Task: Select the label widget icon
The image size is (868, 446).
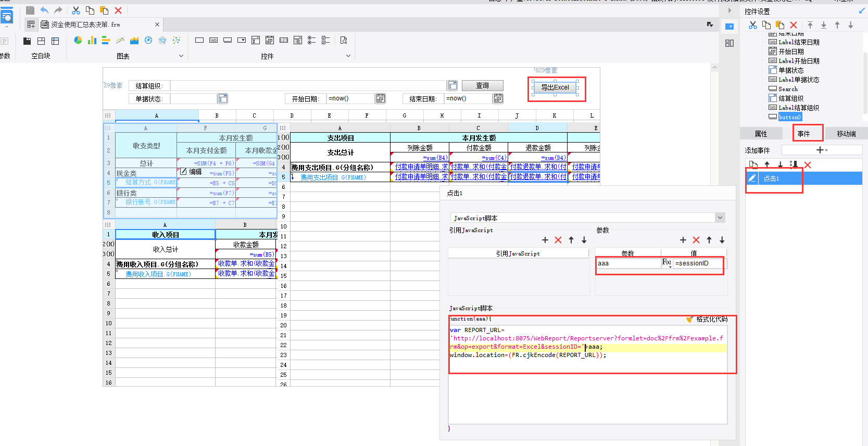Action: click(x=213, y=40)
